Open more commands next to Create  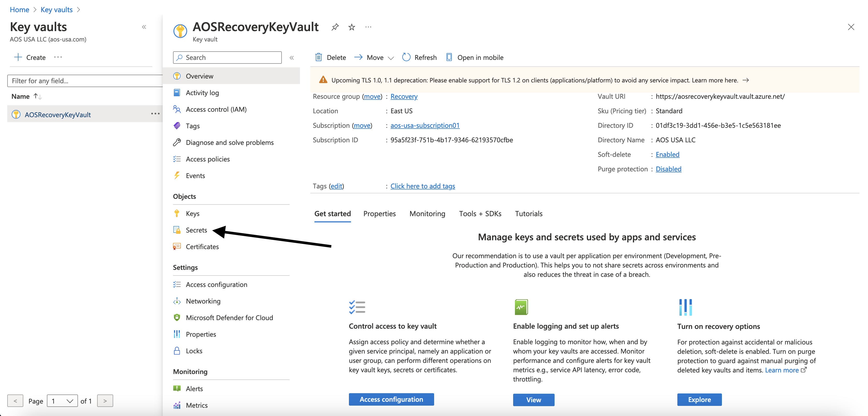(58, 57)
